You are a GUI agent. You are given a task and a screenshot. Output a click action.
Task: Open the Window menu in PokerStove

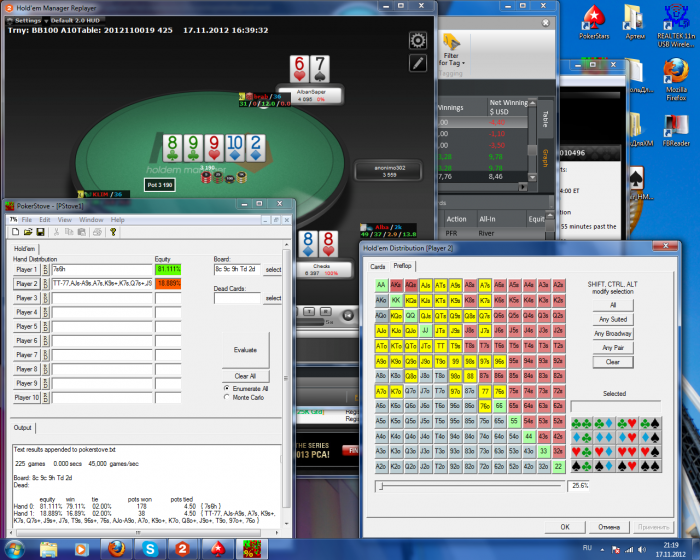(x=91, y=220)
